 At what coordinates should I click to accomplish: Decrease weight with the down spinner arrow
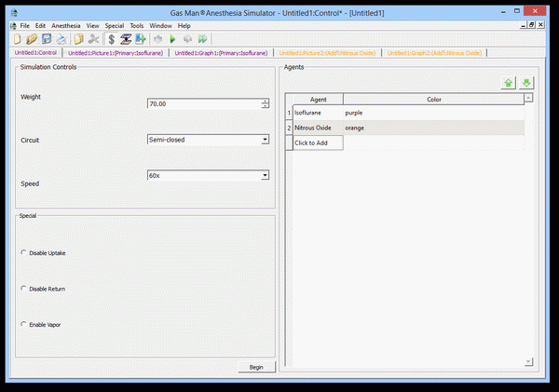pos(265,106)
